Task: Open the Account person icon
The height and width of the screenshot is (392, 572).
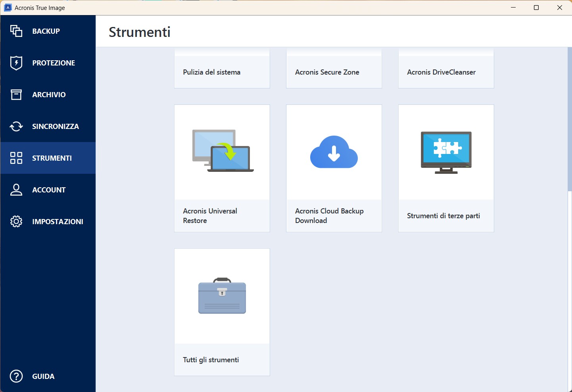Action: tap(16, 190)
